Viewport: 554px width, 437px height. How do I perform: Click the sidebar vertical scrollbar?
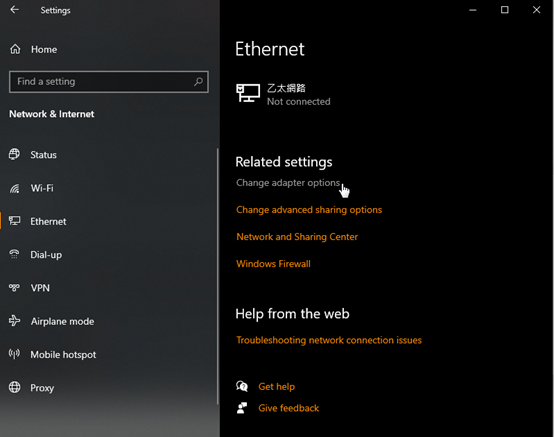(218, 276)
